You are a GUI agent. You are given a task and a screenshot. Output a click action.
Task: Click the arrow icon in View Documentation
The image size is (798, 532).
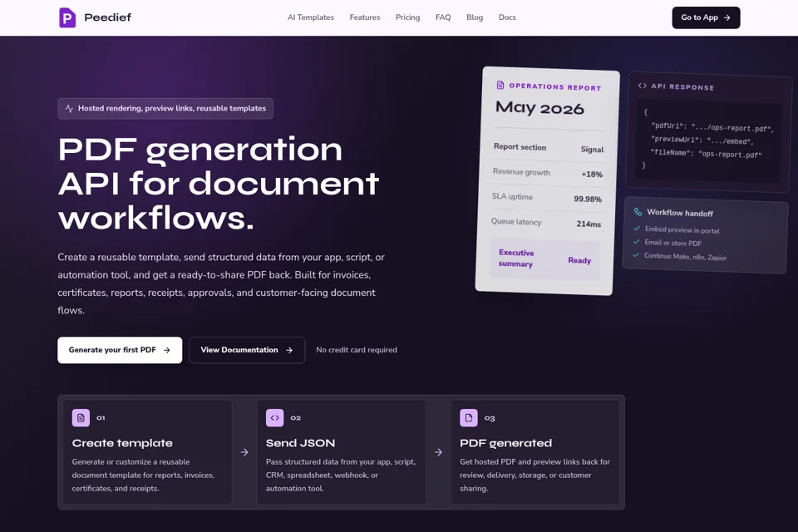289,350
